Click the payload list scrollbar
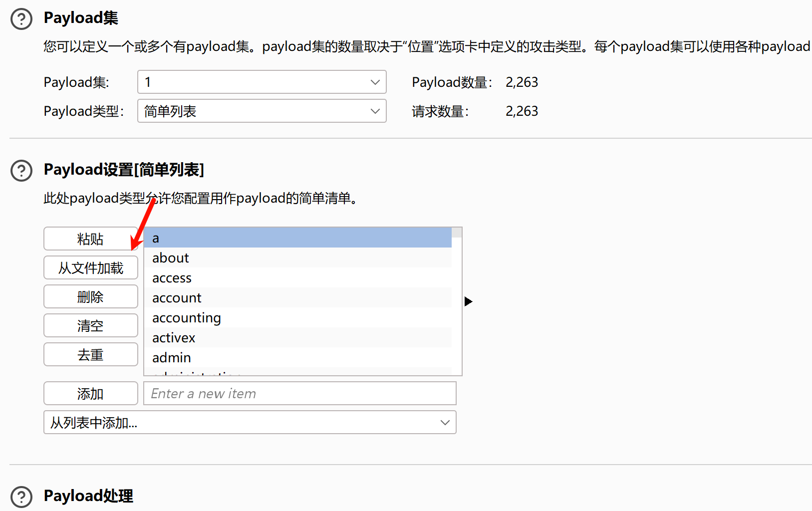Image resolution: width=812 pixels, height=511 pixels. tap(457, 233)
